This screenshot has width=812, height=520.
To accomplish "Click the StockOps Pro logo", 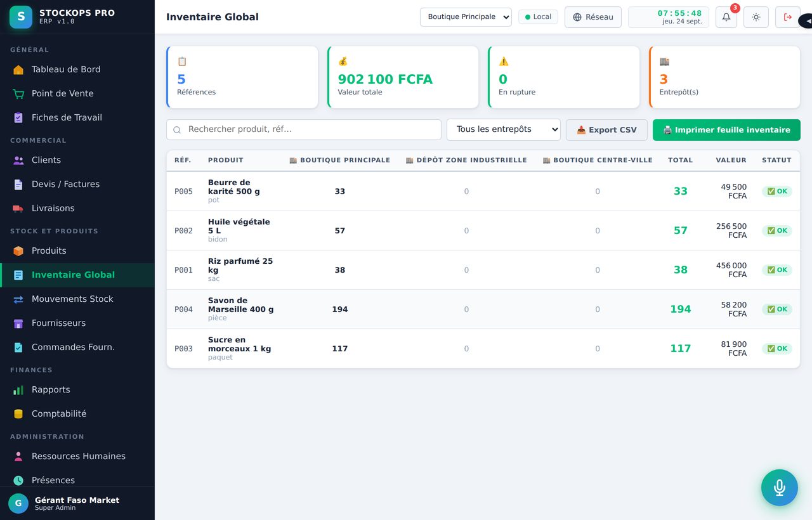I will 21,17.
